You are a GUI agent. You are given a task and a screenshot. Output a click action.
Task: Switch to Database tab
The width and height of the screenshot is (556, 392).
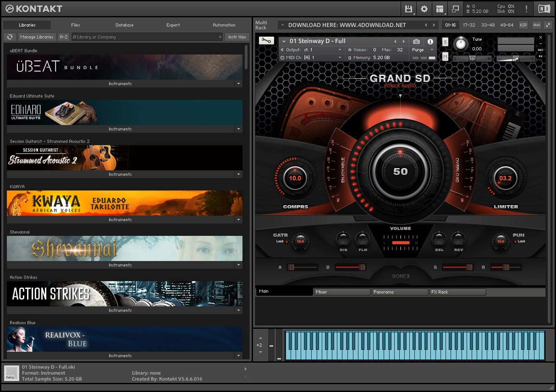point(125,25)
